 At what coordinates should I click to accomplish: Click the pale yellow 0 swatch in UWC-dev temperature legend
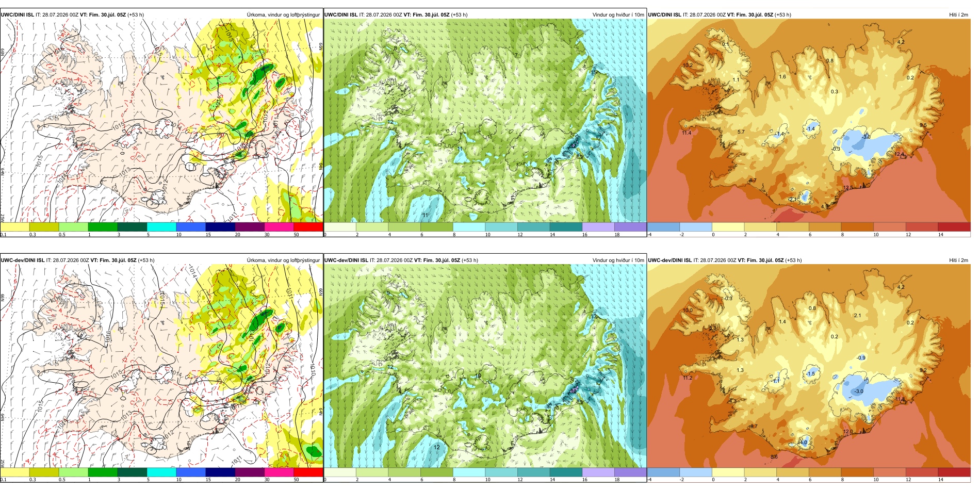point(728,472)
